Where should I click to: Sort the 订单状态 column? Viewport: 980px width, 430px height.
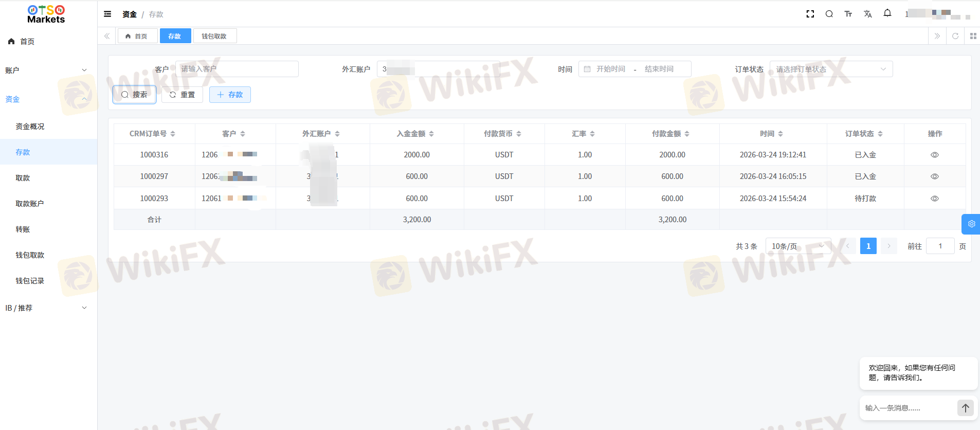pyautogui.click(x=880, y=134)
